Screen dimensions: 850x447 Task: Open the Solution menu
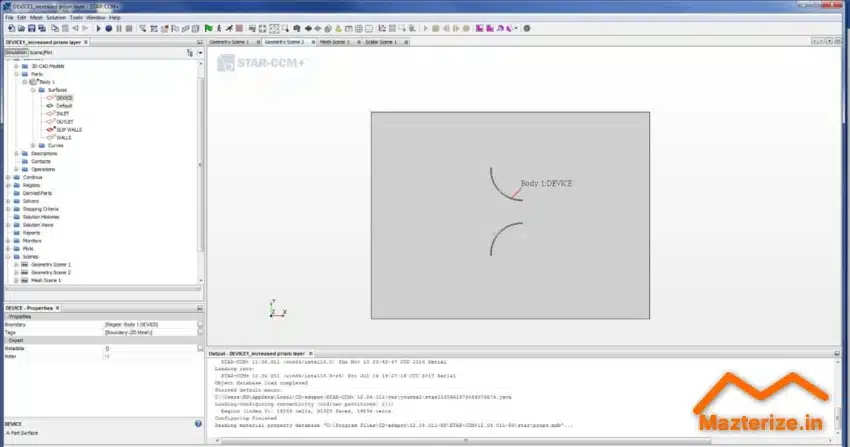(x=56, y=17)
